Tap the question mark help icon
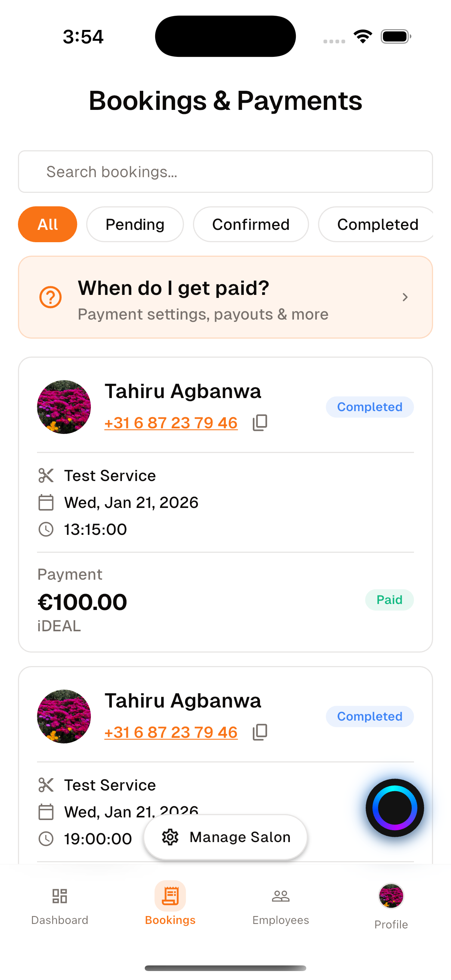The height and width of the screenshot is (980, 451). 50,297
